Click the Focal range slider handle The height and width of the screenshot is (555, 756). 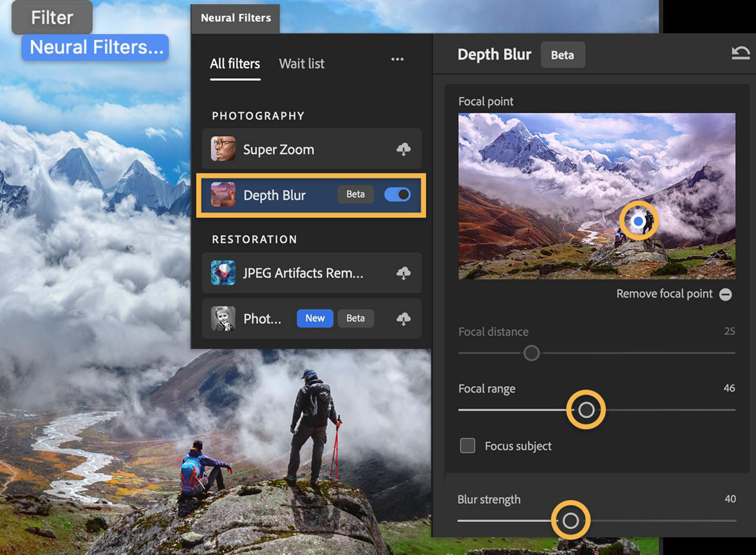click(x=586, y=409)
